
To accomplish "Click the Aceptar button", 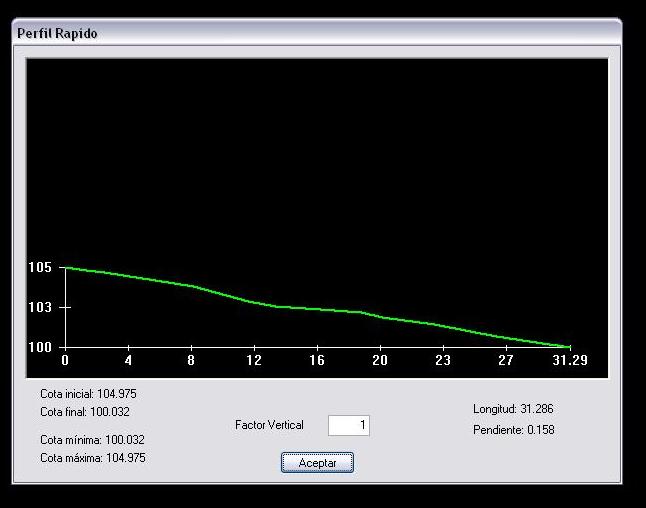I will click(x=317, y=462).
